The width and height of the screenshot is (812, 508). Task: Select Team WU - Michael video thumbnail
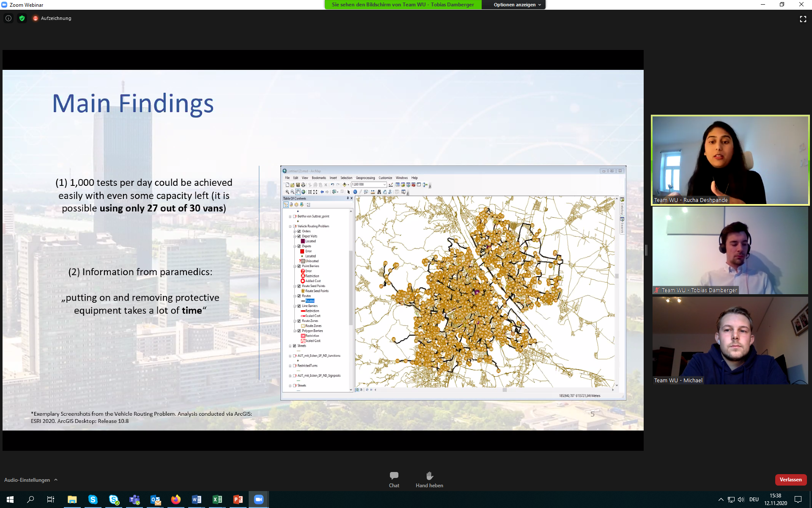[730, 340]
